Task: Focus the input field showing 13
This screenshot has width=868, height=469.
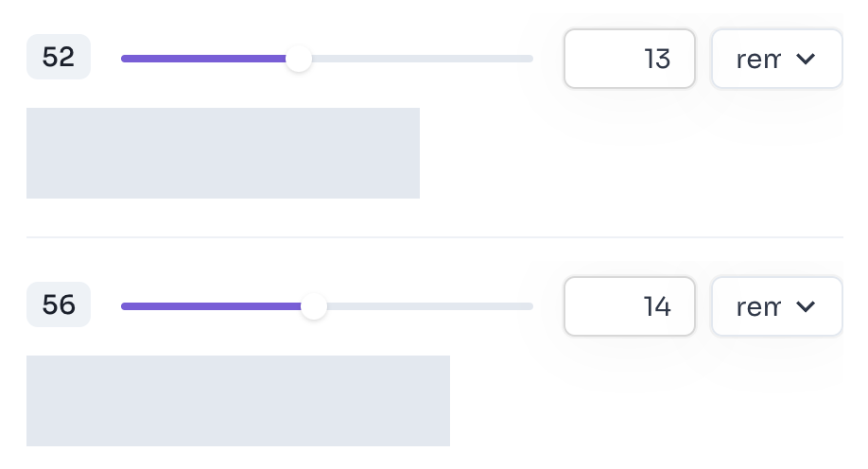Action: pyautogui.click(x=630, y=59)
